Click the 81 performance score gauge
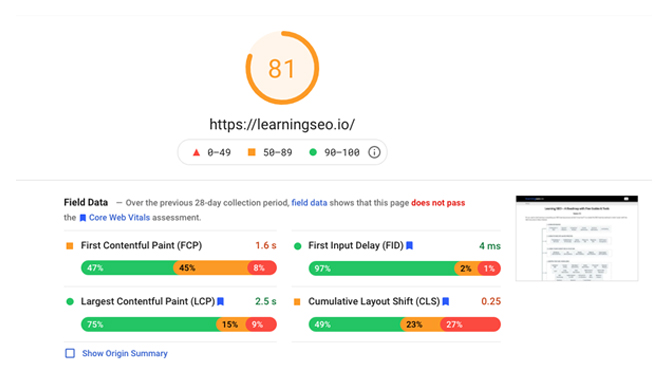This screenshot has height=382, width=665. (x=282, y=68)
